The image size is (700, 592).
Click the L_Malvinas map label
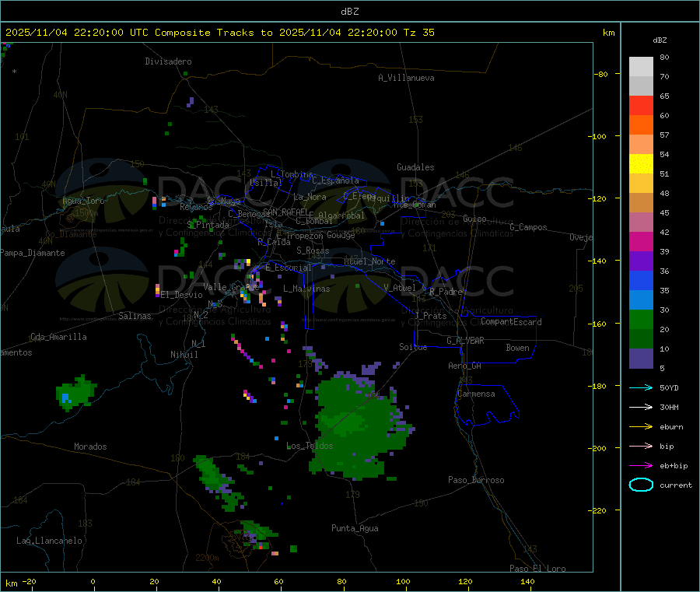pos(306,289)
